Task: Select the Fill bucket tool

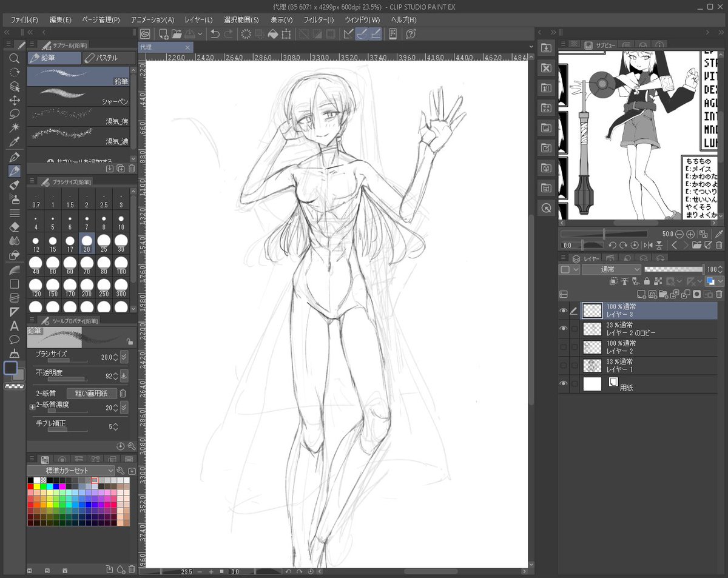Action: click(15, 255)
